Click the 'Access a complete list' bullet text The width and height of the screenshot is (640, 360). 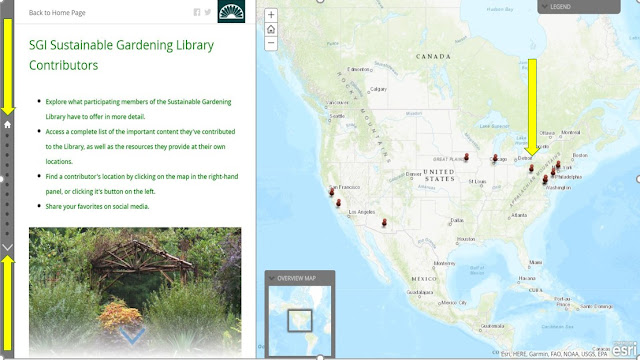(x=140, y=146)
